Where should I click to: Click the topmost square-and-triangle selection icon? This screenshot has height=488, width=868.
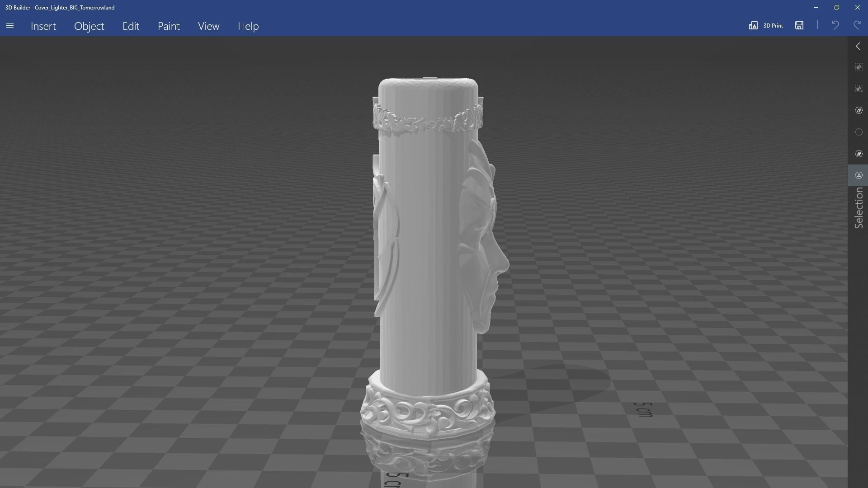pos(859,67)
